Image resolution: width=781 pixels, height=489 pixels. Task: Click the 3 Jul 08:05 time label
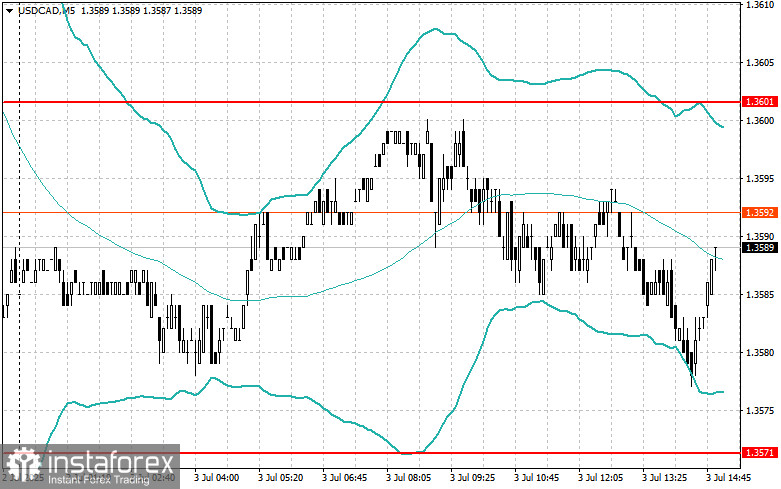[408, 478]
